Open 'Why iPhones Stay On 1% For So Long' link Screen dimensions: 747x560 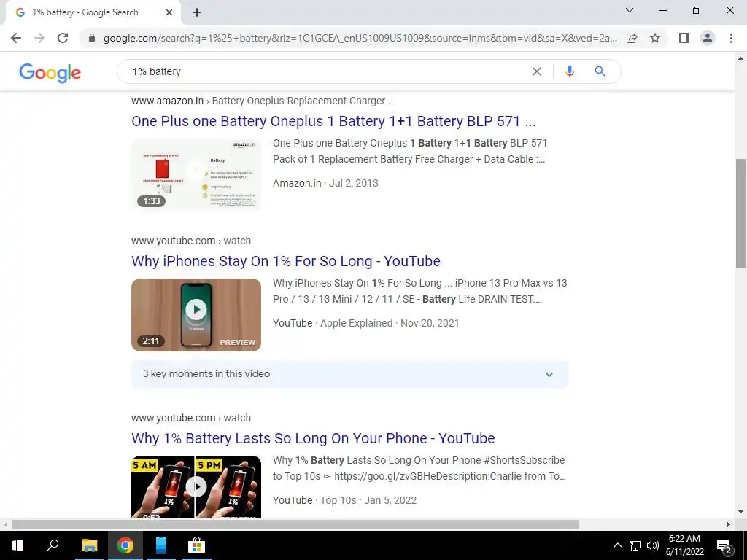point(286,261)
